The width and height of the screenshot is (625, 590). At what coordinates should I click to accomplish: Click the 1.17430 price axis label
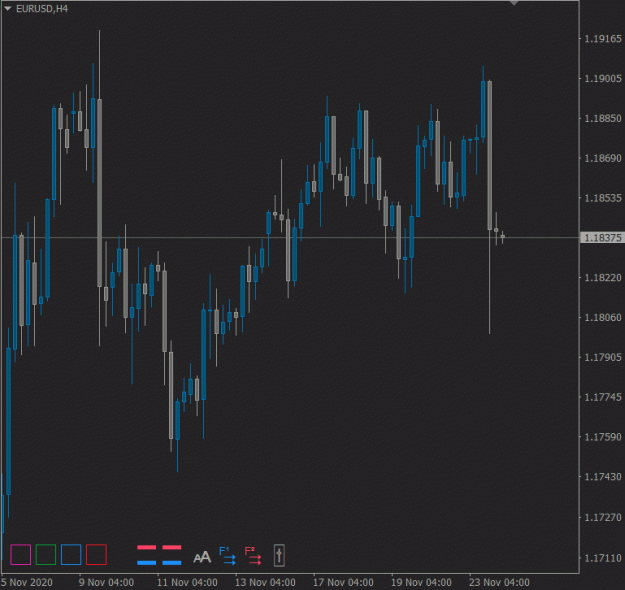pos(603,477)
